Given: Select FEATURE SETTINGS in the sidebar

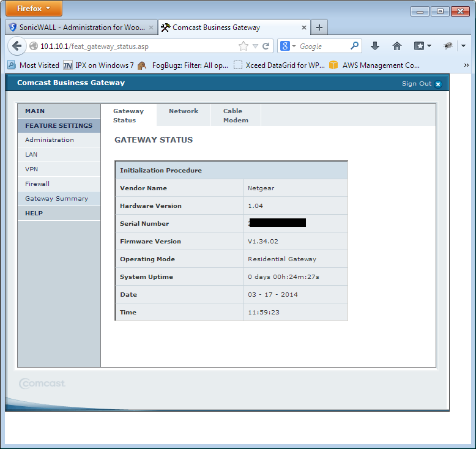Looking at the screenshot, I should (x=59, y=125).
